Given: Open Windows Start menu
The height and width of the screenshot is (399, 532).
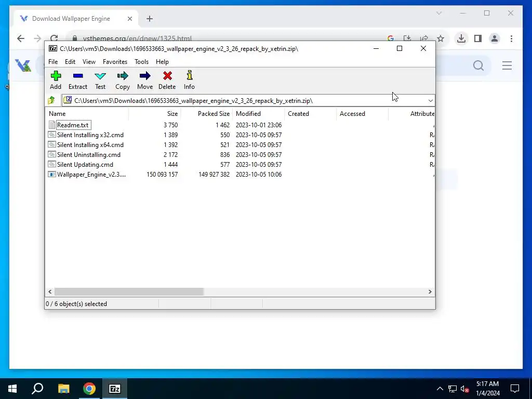Looking at the screenshot, I should point(12,389).
